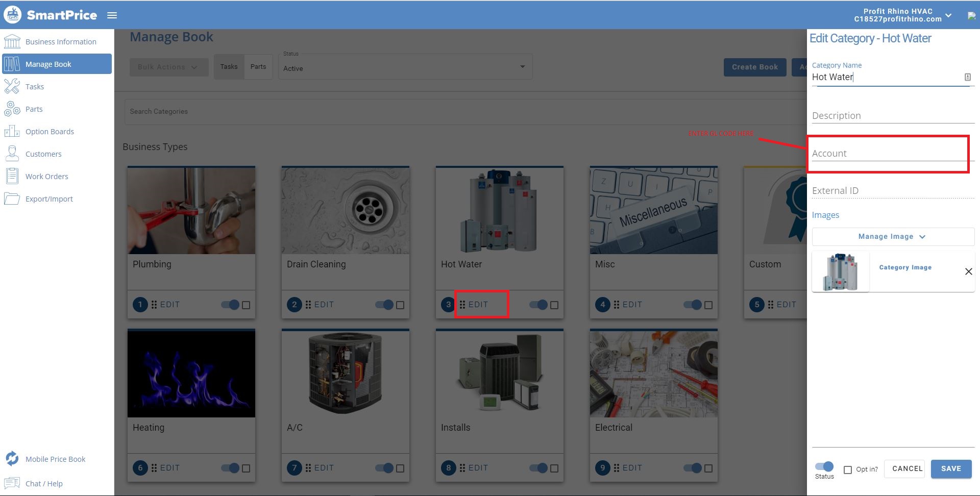Open Tasks via its wrench icon
Image resolution: width=980 pixels, height=496 pixels.
(12, 86)
